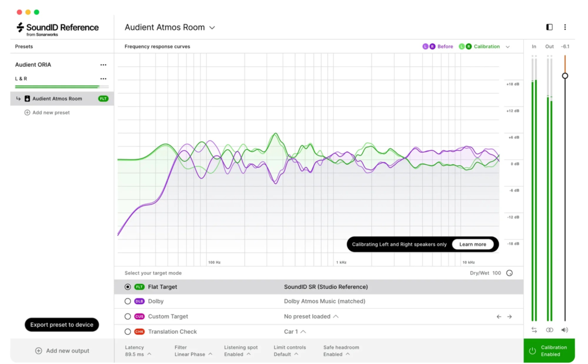Open Audient ORIA options ellipsis
Screen dimensions: 588x364
coord(103,65)
